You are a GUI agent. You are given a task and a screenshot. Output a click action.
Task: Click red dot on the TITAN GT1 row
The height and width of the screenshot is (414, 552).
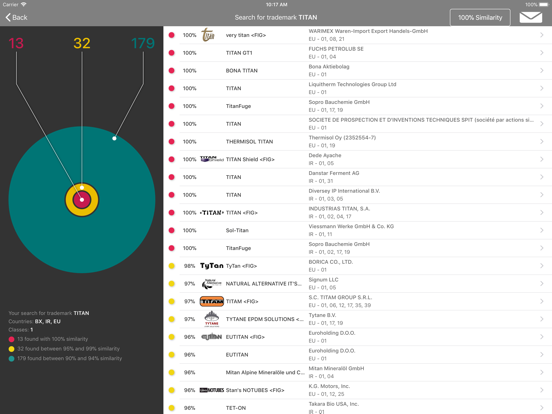click(x=171, y=53)
